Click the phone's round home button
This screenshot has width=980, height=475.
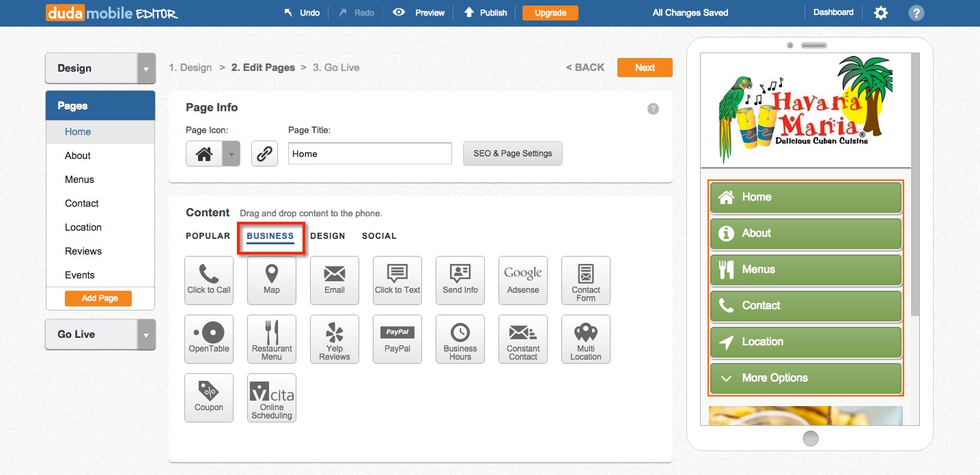coord(811,437)
